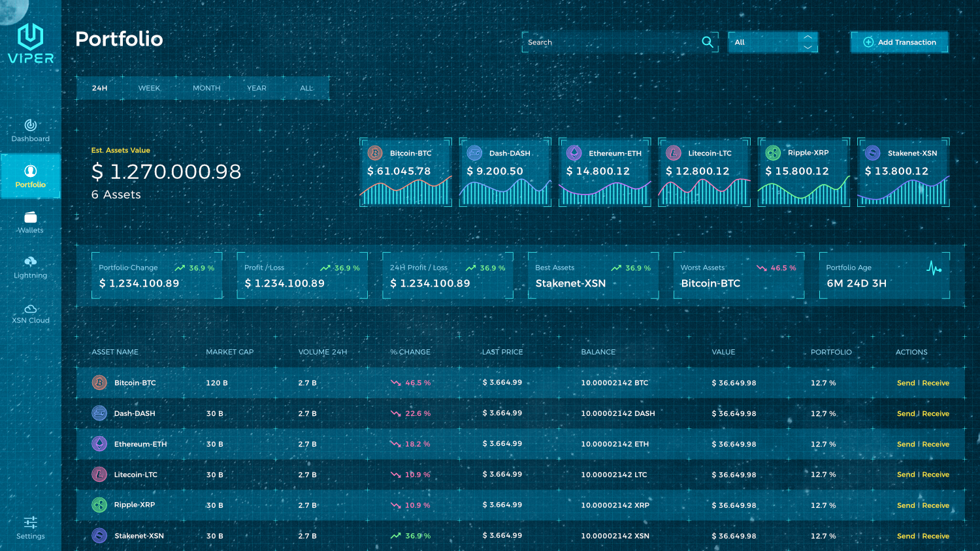
Task: Open the All filter dropdown
Action: (773, 42)
